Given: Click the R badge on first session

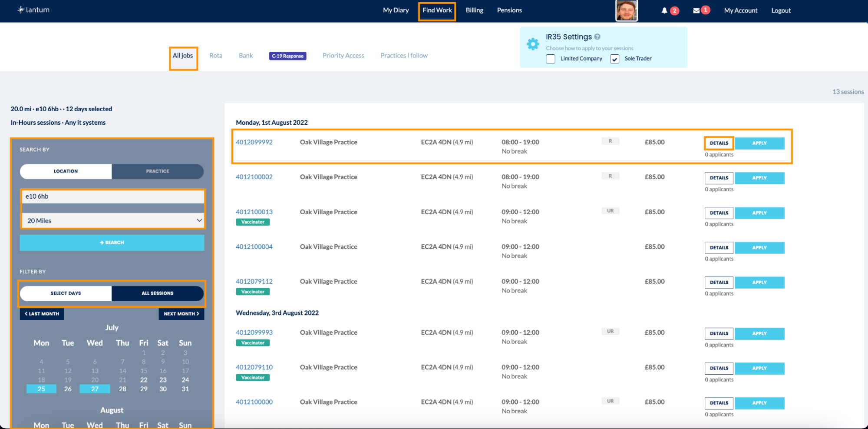Looking at the screenshot, I should click(610, 141).
